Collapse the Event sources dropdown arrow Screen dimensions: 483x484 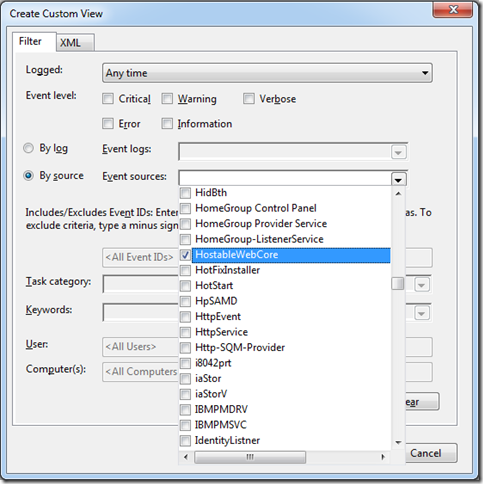[x=398, y=179]
